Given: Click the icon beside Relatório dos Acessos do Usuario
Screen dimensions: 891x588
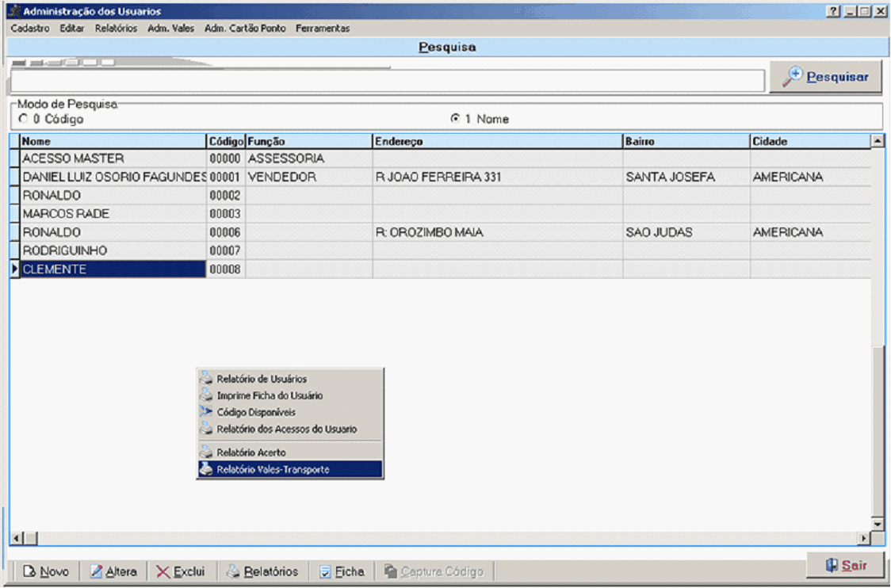Looking at the screenshot, I should point(206,430).
